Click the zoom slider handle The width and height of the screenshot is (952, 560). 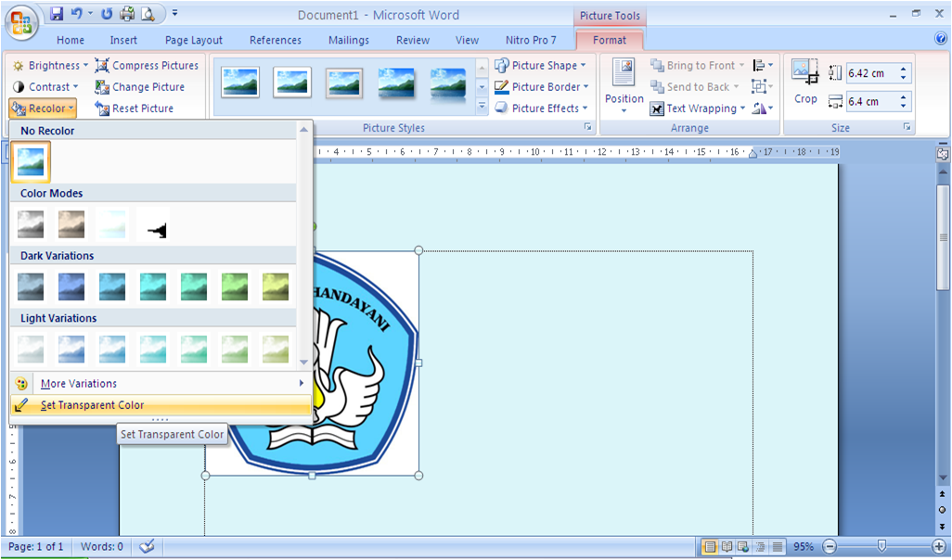(882, 547)
